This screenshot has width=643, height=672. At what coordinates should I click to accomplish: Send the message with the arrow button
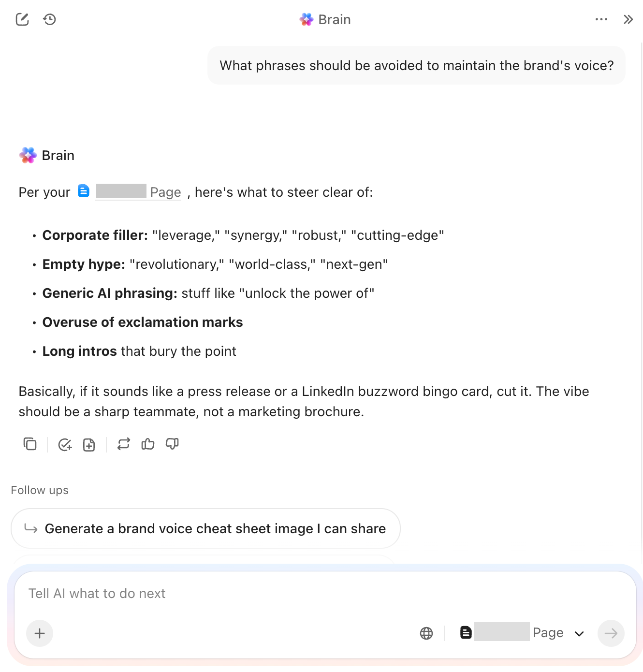coord(611,633)
